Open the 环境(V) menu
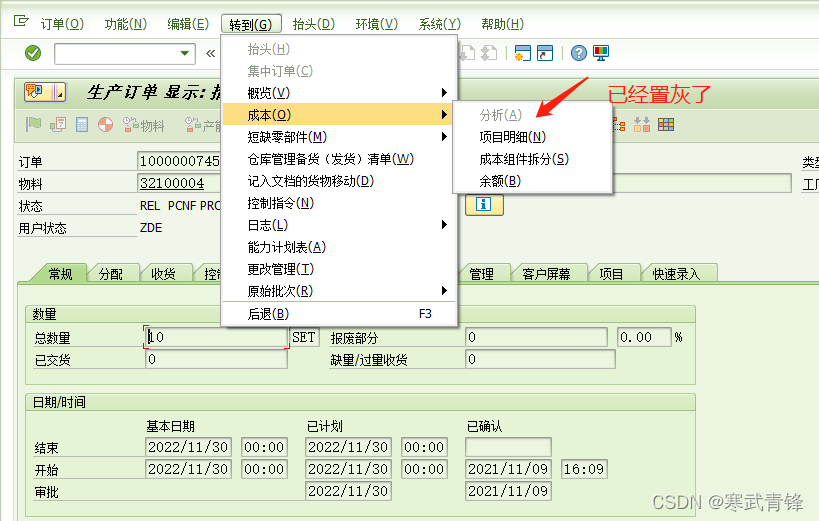The height and width of the screenshot is (521, 819). [x=376, y=24]
